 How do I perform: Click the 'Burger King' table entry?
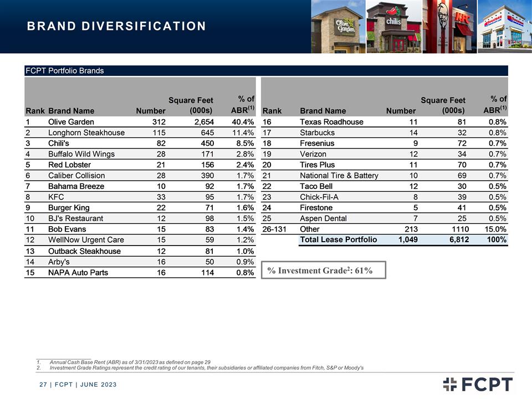69,208
